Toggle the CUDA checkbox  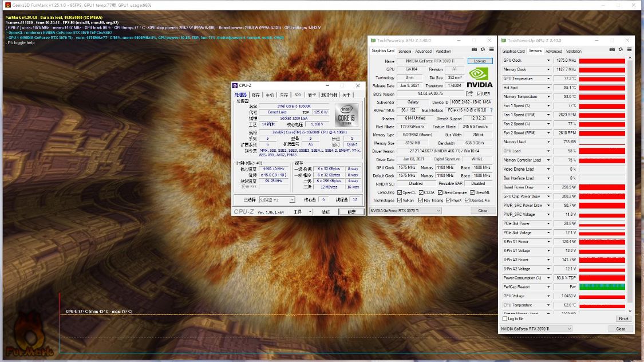(421, 192)
